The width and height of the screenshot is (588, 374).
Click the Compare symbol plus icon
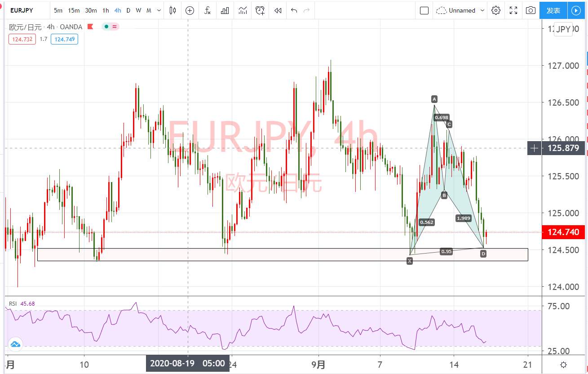point(190,10)
